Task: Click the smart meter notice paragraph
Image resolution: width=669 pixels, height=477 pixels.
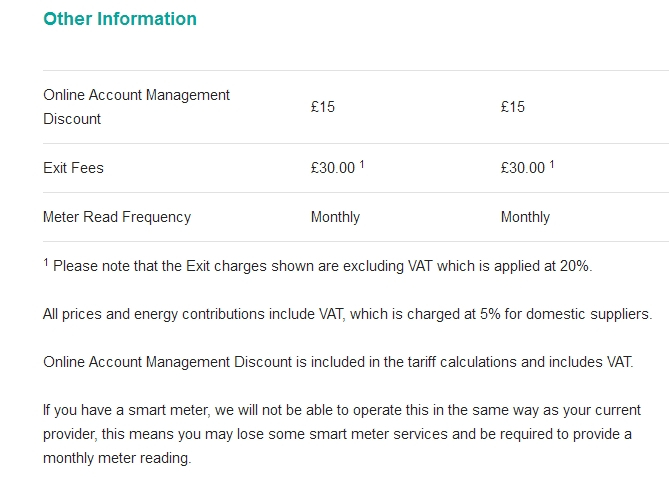Action: (x=342, y=434)
